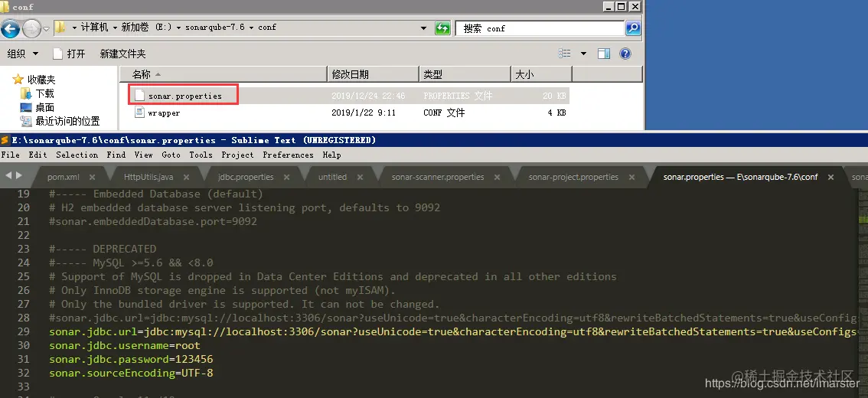Click 下载 in the navigation pane
The image size is (868, 398).
(45, 93)
